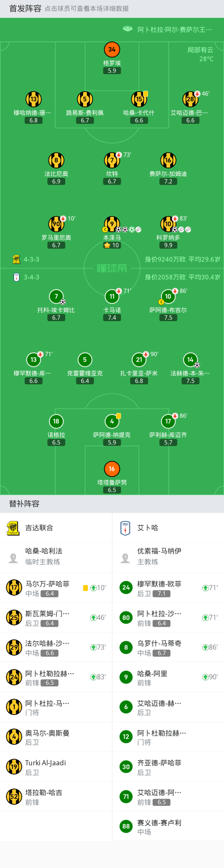224x868 pixels.
Task: Click the 艾卜哈 club crest in substitutes
Action: point(125,528)
